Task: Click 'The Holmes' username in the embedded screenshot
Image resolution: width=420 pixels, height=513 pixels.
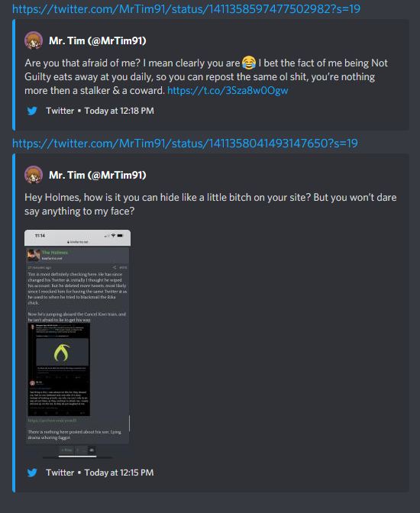Action: click(x=55, y=253)
